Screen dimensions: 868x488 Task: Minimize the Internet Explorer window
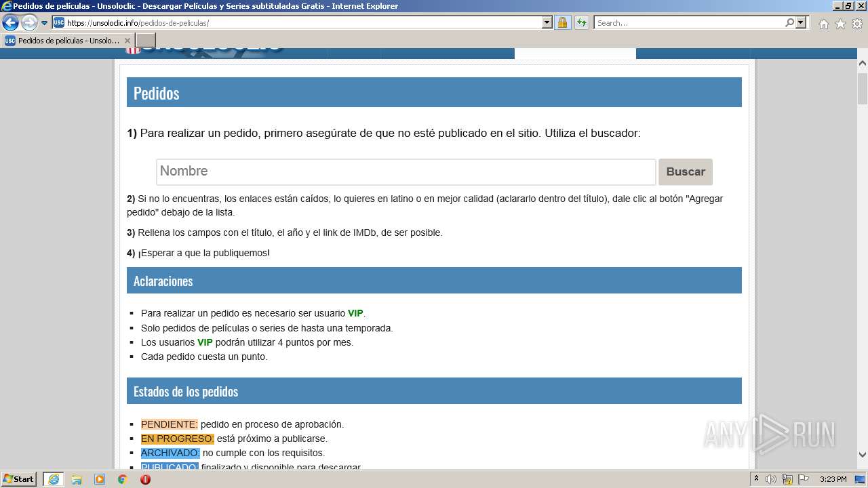coord(837,5)
